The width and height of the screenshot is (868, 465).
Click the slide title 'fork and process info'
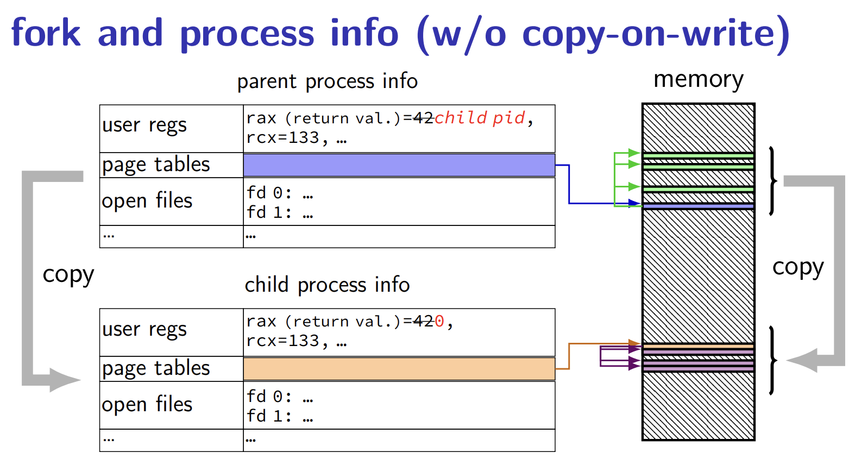pos(205,34)
